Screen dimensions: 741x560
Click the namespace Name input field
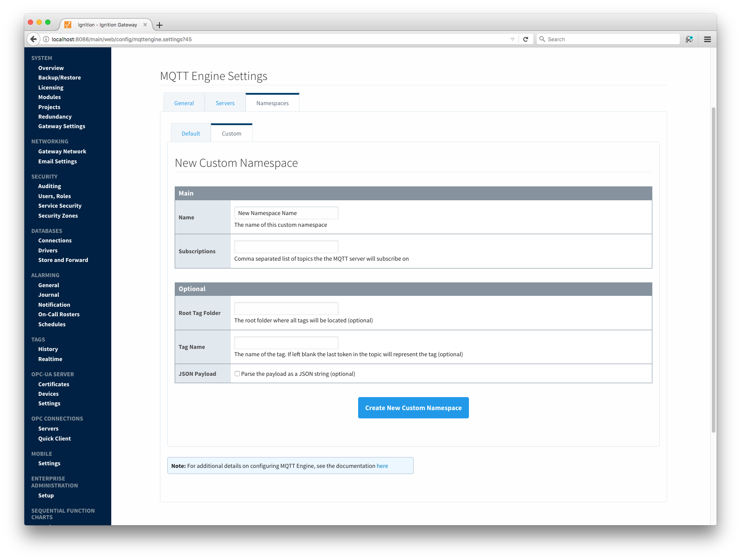[x=286, y=213]
